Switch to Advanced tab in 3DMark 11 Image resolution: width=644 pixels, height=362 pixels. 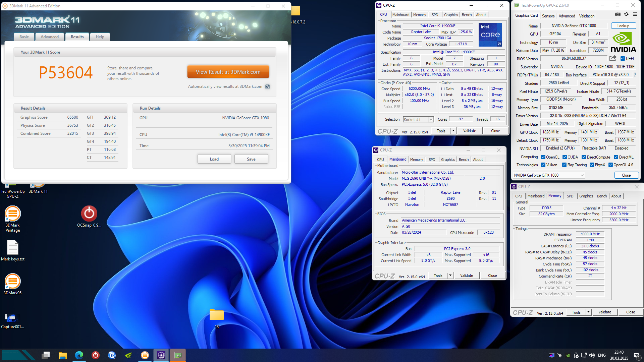click(x=50, y=37)
